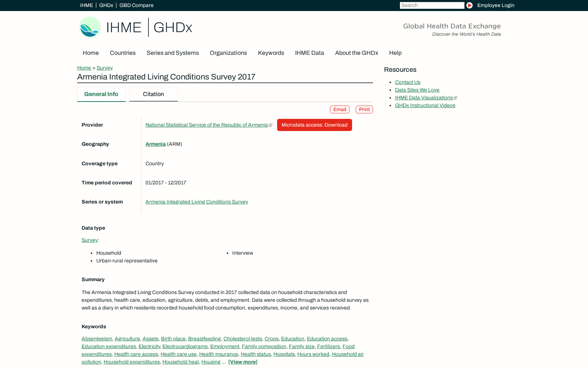Open the Health care access keyword link
Image resolution: width=588 pixels, height=368 pixels.
click(x=136, y=354)
